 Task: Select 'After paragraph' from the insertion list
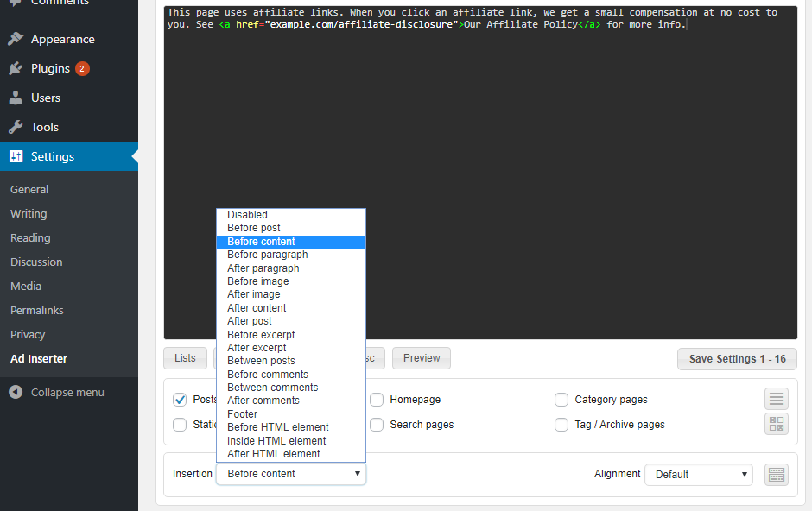pos(263,268)
